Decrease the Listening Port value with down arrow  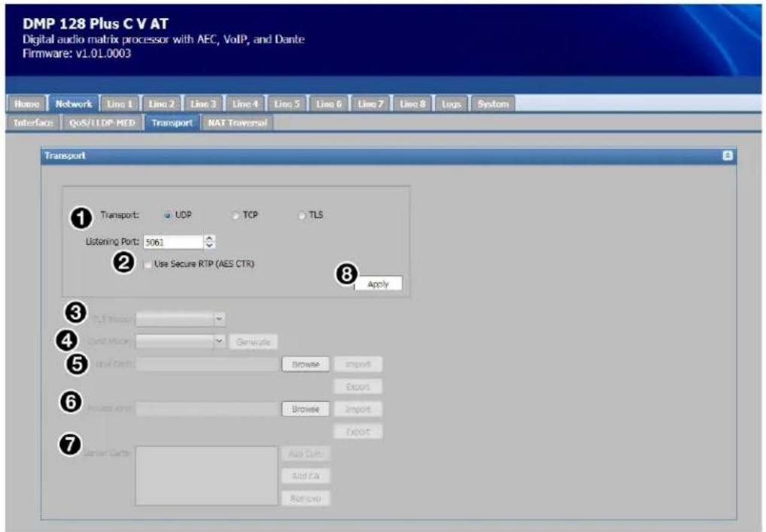(209, 245)
